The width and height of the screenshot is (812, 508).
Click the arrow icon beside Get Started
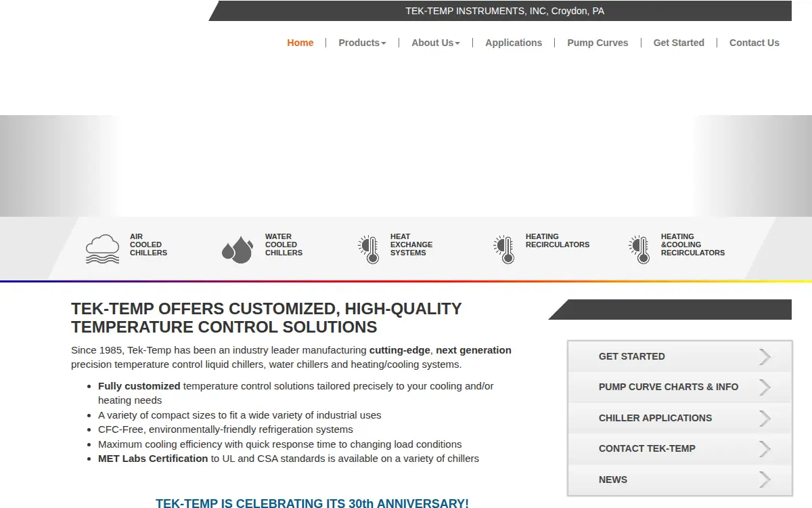pyautogui.click(x=765, y=356)
